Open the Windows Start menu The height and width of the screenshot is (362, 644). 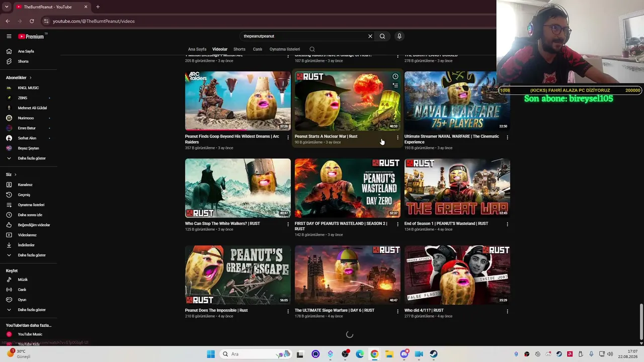(x=211, y=354)
